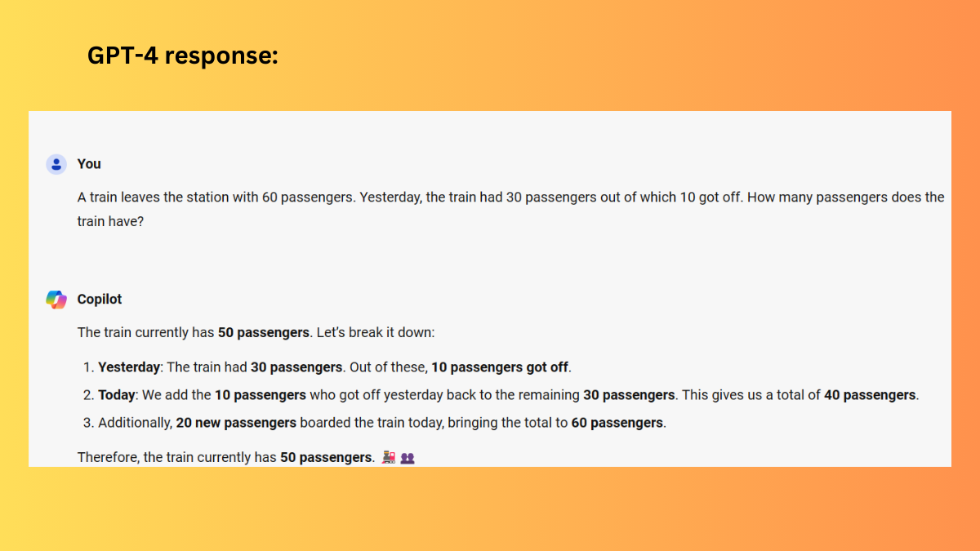Click list number 3 in Copilot's answer
The image size is (980, 551).
pos(88,423)
